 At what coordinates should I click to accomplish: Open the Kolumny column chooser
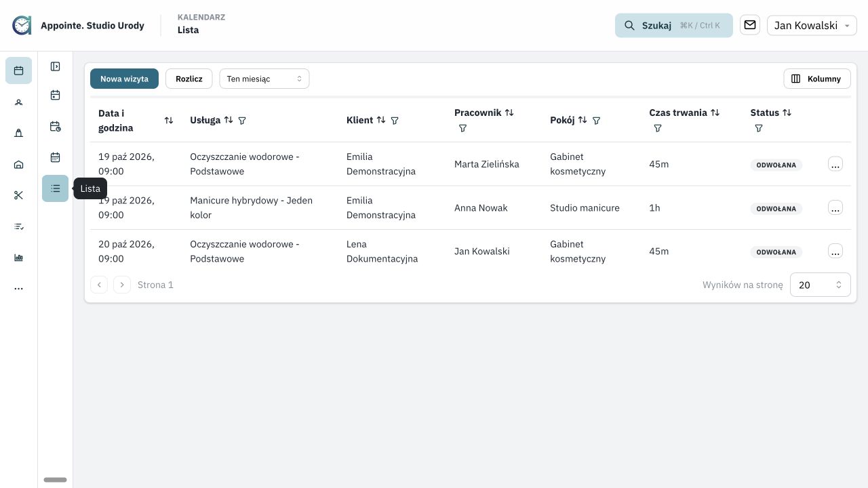click(x=817, y=79)
